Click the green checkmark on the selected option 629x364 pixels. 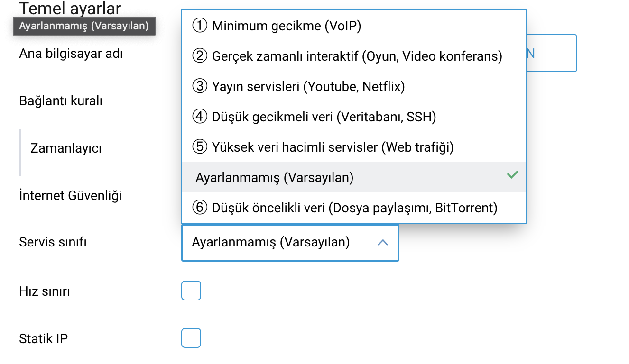[512, 175]
